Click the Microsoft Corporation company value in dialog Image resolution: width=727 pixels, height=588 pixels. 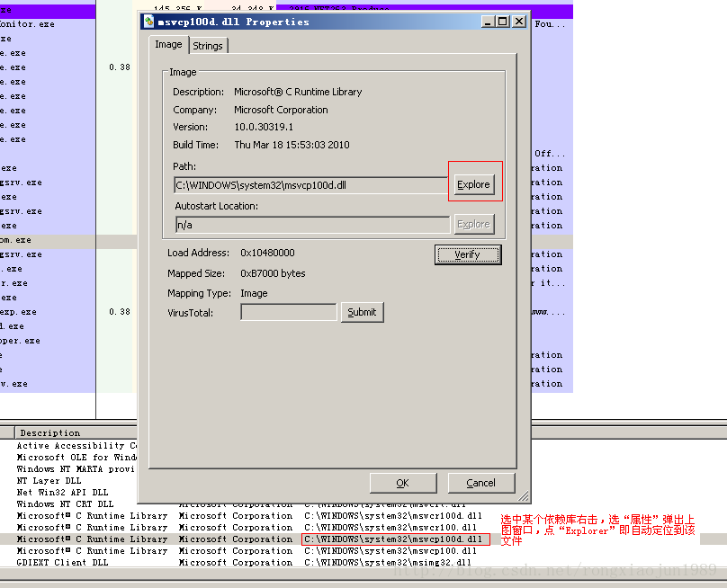[x=281, y=110]
